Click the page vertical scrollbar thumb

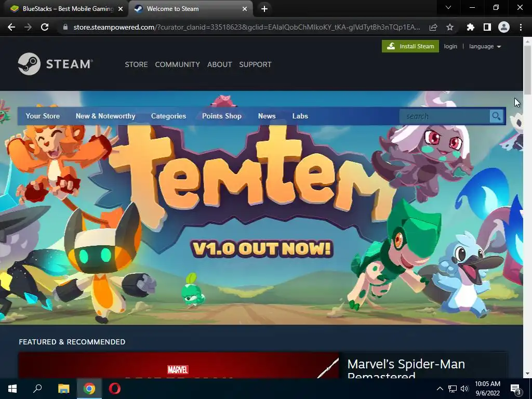pyautogui.click(x=527, y=70)
